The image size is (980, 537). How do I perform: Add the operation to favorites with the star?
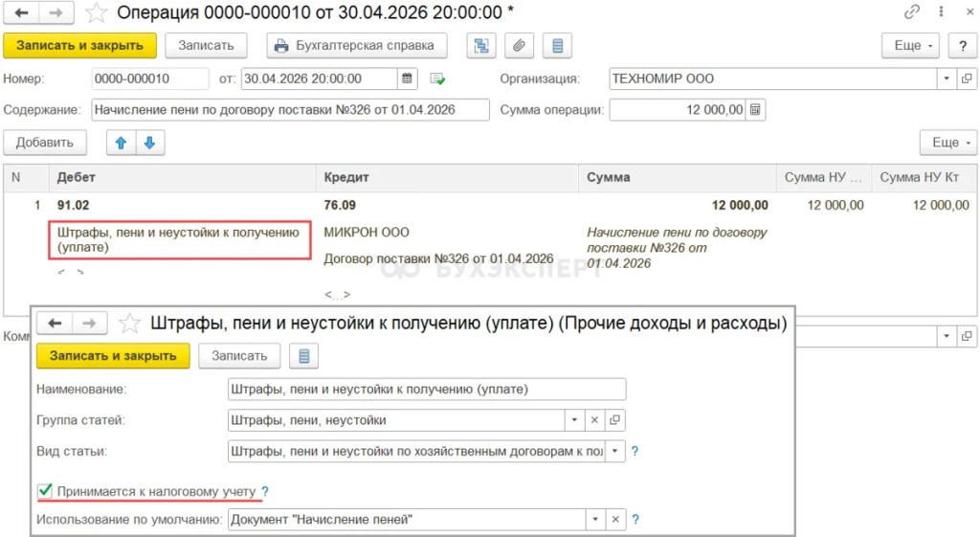coord(97,12)
